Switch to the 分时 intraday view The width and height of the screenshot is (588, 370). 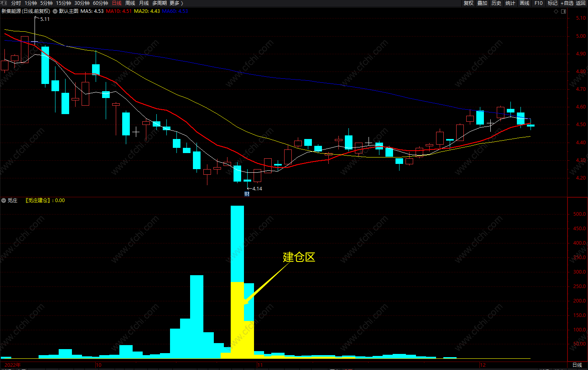point(16,3)
